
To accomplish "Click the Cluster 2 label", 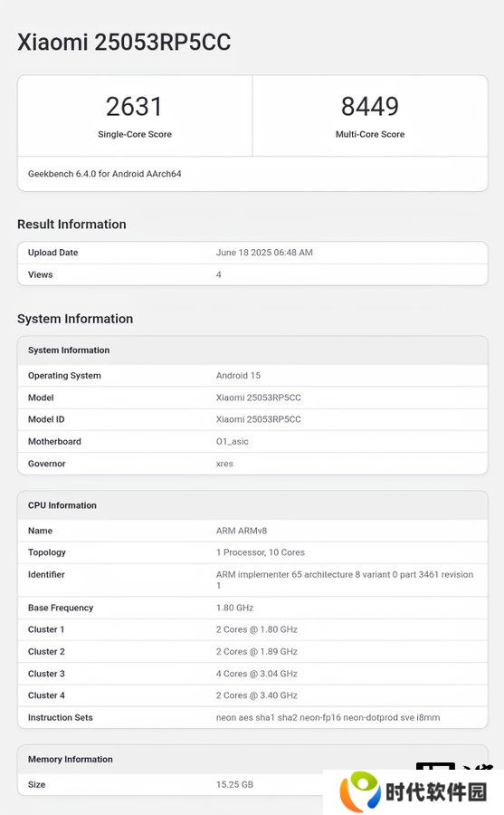I will pyautogui.click(x=46, y=652).
